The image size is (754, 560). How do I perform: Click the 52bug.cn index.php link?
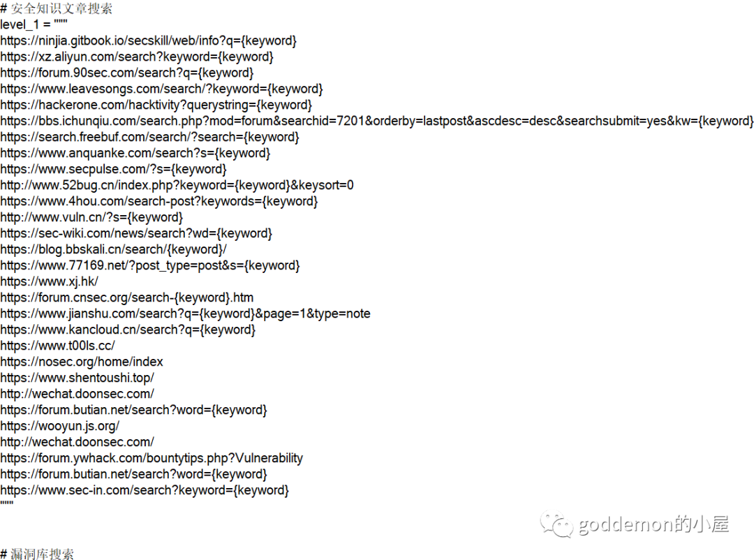coord(177,185)
